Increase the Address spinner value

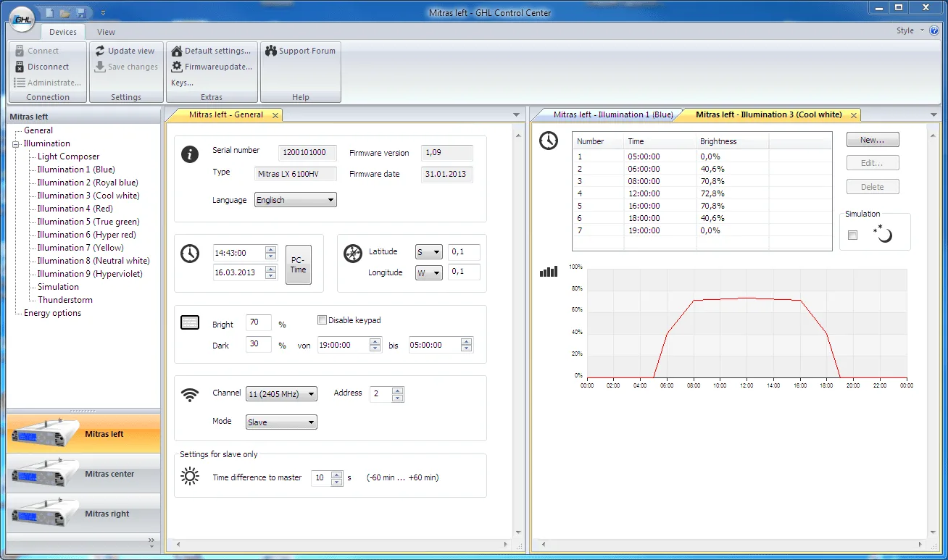397,390
